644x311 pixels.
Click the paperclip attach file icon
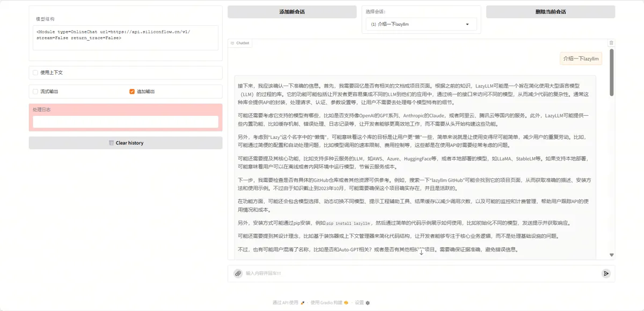pyautogui.click(x=238, y=273)
